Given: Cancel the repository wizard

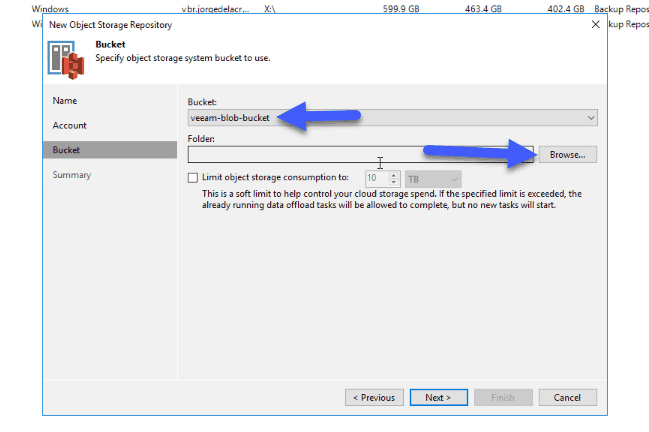Looking at the screenshot, I should 567,398.
